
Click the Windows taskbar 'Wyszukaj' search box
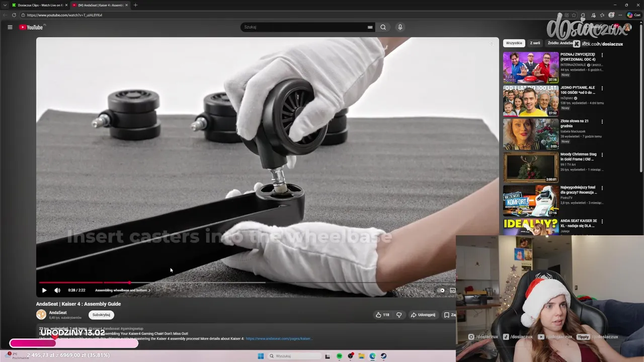click(293, 356)
